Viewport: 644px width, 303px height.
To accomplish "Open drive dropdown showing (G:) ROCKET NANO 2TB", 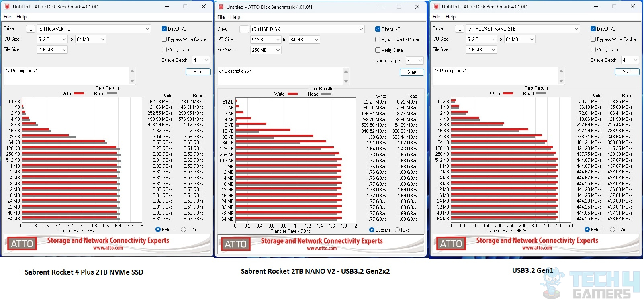I will (523, 29).
